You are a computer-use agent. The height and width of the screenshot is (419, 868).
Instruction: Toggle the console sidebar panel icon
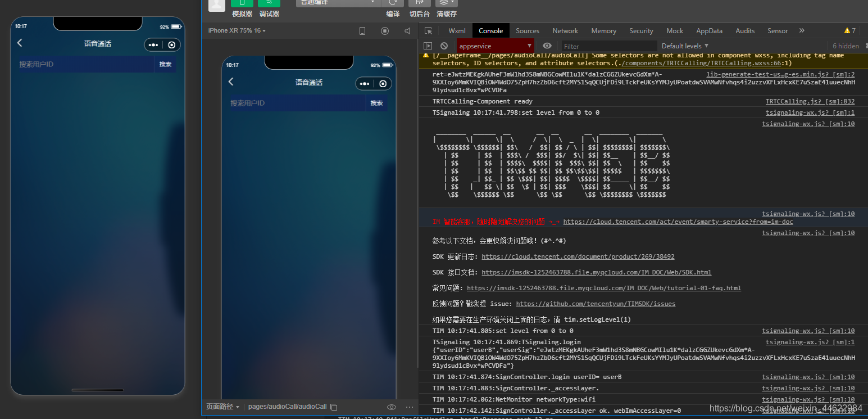(428, 46)
